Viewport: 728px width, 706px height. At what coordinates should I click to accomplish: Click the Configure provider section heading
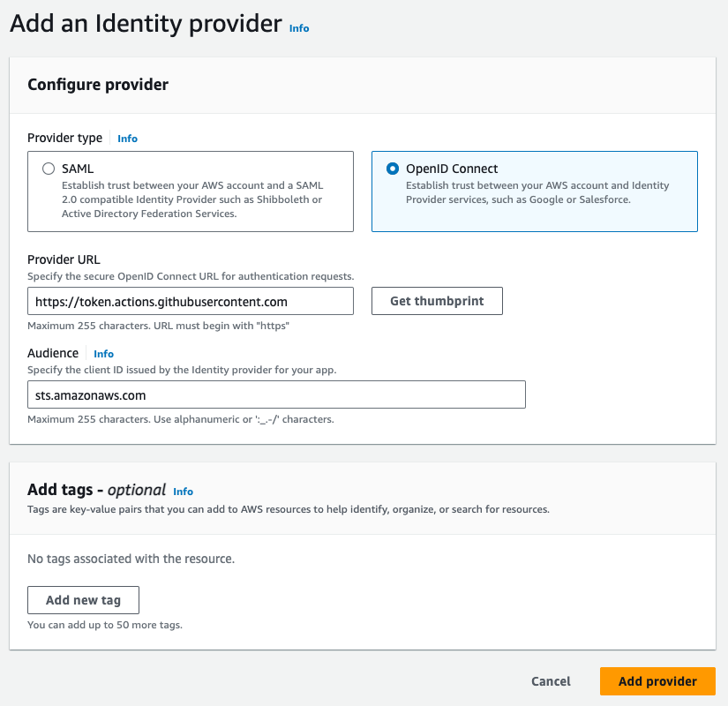[x=98, y=85]
